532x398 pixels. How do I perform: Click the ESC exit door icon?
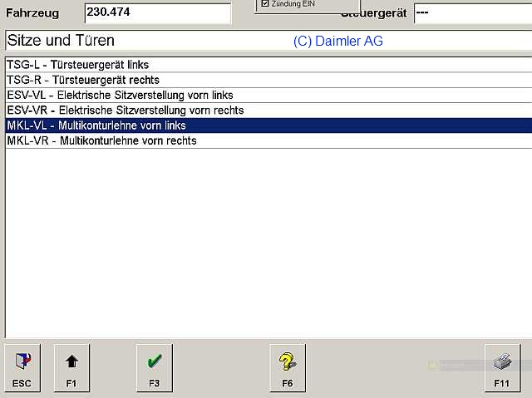pos(22,367)
